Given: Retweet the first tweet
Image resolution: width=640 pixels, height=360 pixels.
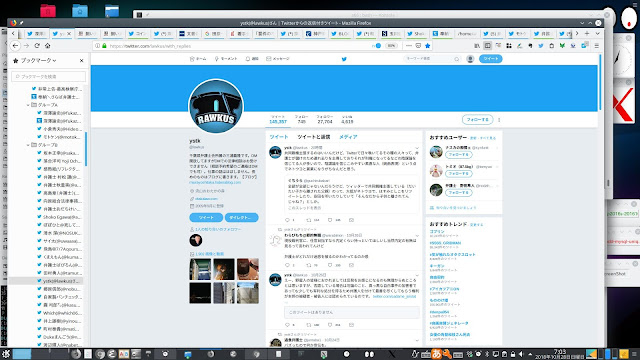Looking at the screenshot, I should click(x=309, y=220).
